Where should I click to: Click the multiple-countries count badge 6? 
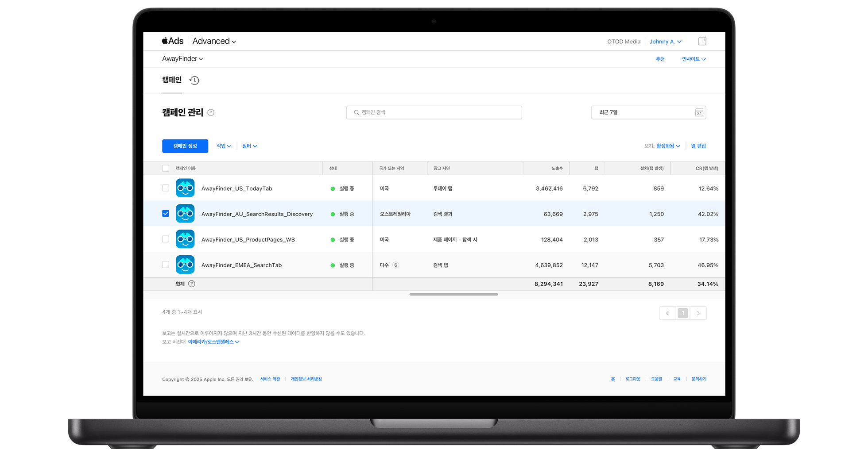pos(396,265)
